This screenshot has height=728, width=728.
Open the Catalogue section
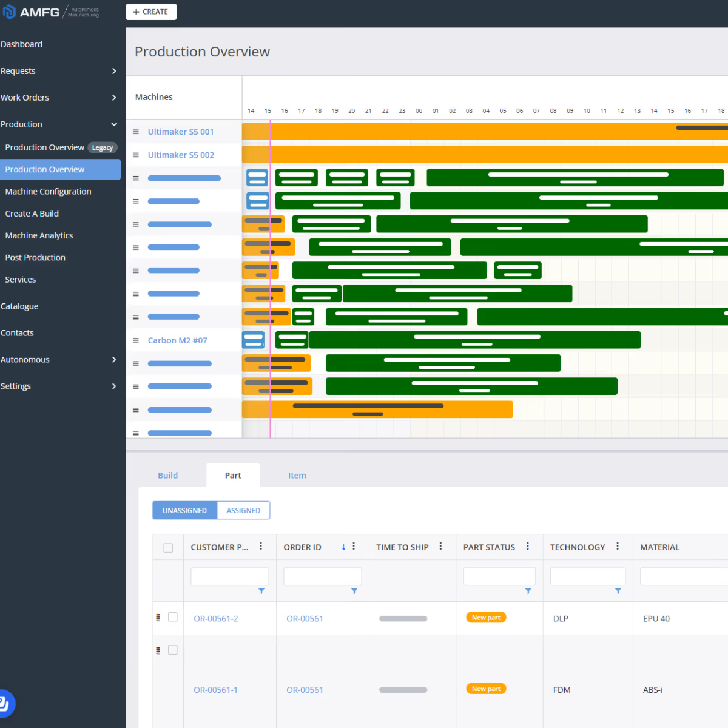[19, 306]
